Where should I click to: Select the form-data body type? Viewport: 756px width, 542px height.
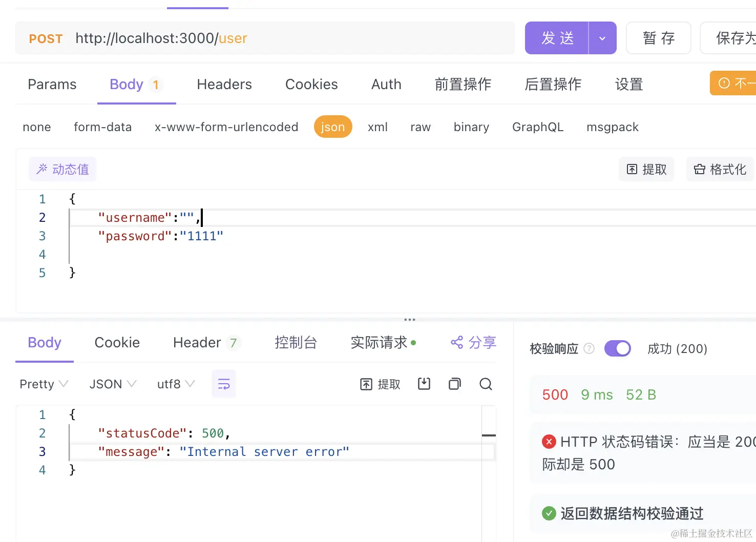click(x=102, y=127)
